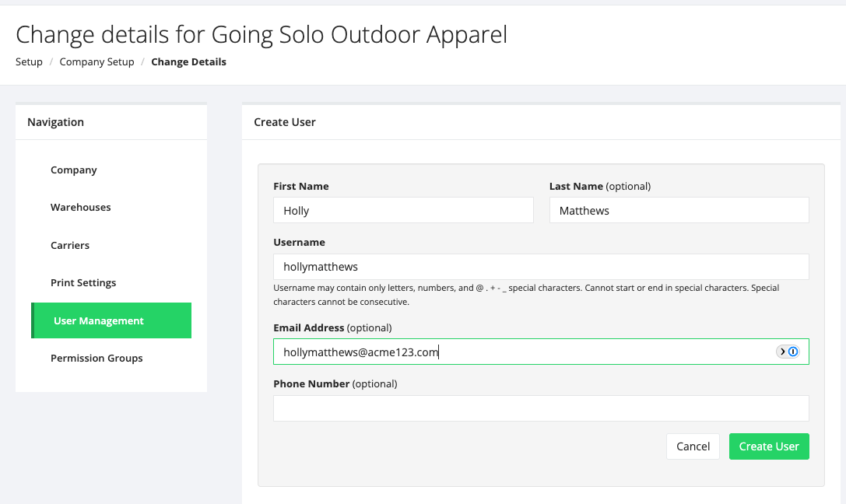The image size is (846, 504).
Task: Open Permission Groups in navigation
Action: tap(97, 358)
